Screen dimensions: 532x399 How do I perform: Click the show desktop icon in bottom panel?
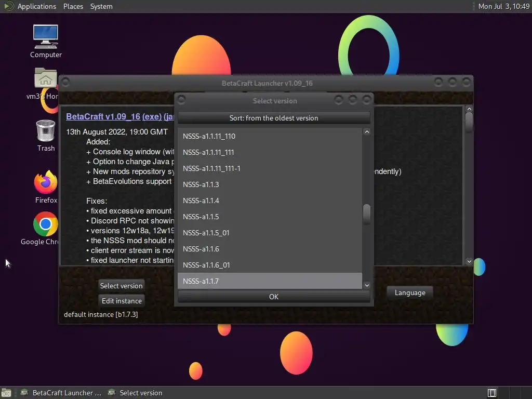tap(6, 393)
